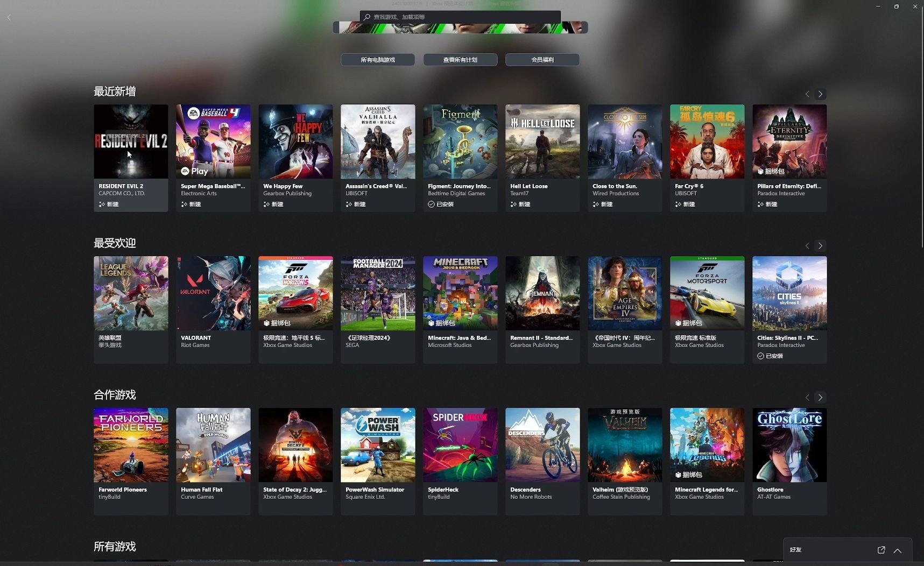Viewport: 924px width, 566px height.
Task: Open Remnant II Standard cover
Action: [x=542, y=293]
